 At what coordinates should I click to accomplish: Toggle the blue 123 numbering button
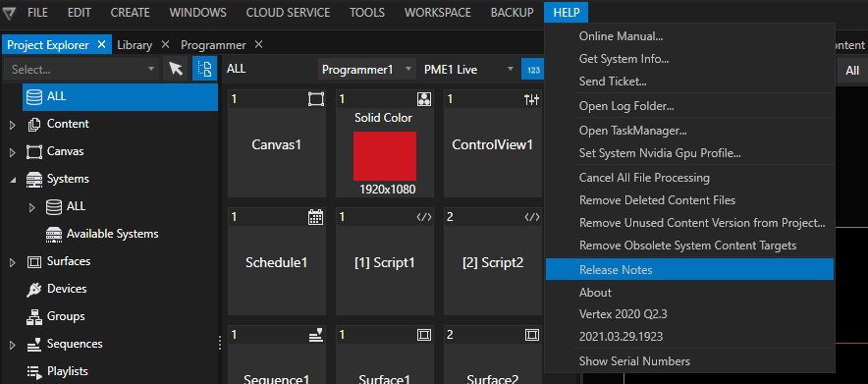click(x=533, y=70)
